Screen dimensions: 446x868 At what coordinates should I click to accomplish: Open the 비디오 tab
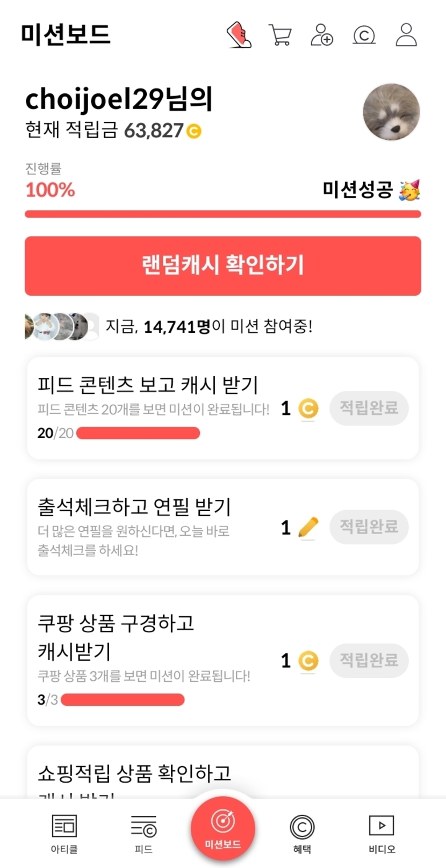pyautogui.click(x=382, y=833)
